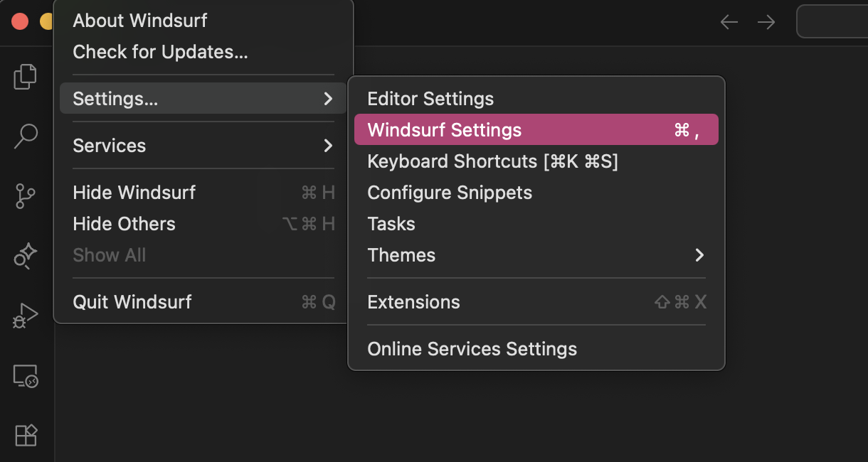This screenshot has width=868, height=462.
Task: Open Keyboard Shortcuts from the submenu
Action: 492,161
